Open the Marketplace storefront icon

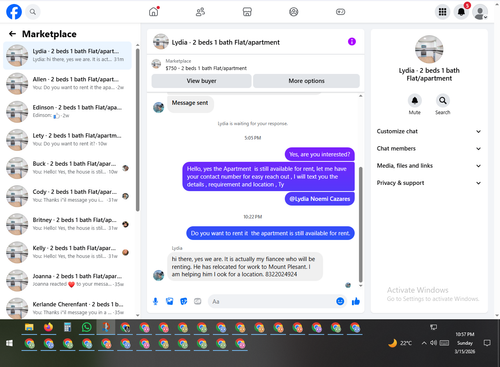tap(247, 12)
